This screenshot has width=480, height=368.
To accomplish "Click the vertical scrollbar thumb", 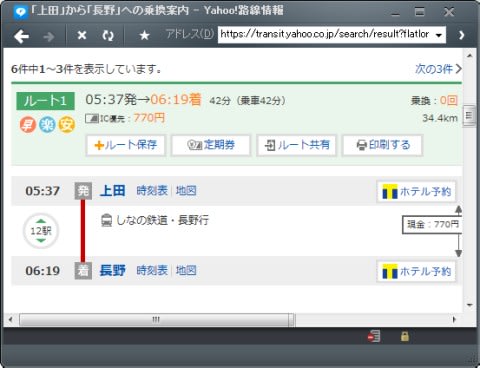I will [470, 116].
